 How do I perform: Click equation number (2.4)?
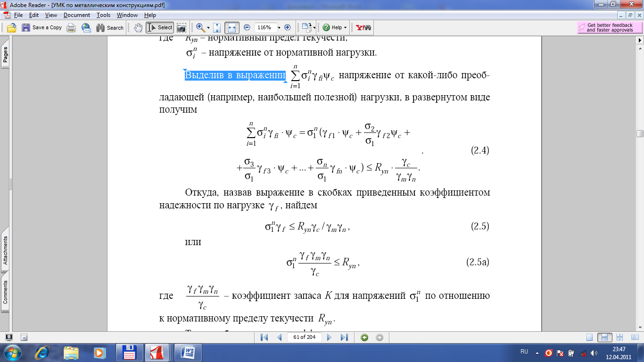[x=480, y=151]
